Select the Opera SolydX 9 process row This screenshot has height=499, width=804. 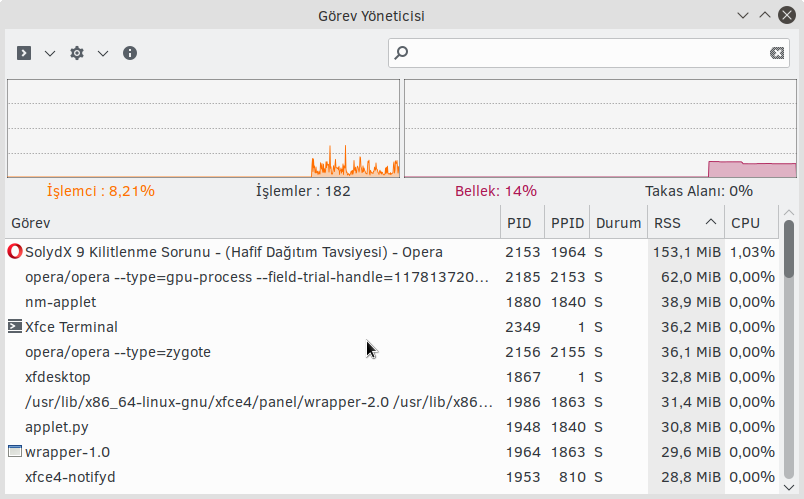[392, 252]
